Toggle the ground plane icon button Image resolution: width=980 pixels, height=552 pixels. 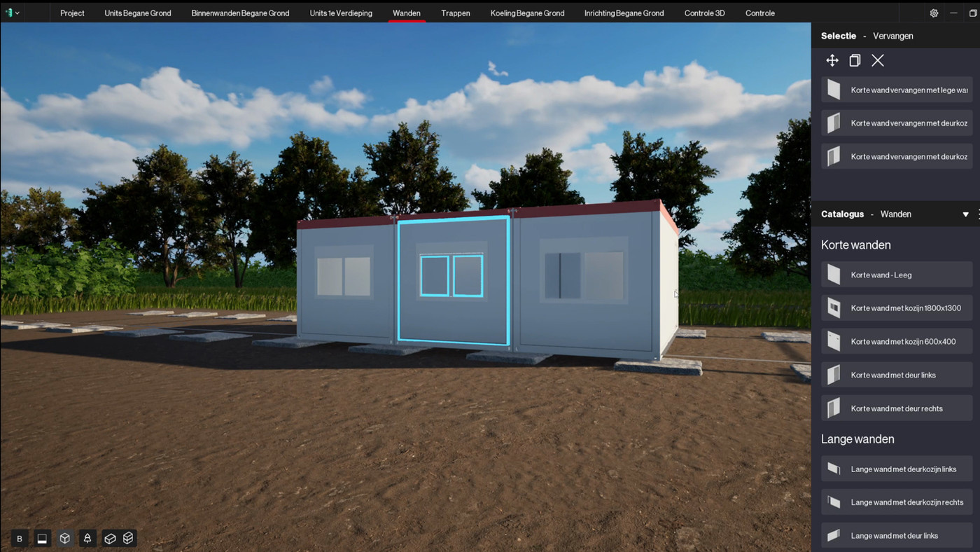(42, 539)
